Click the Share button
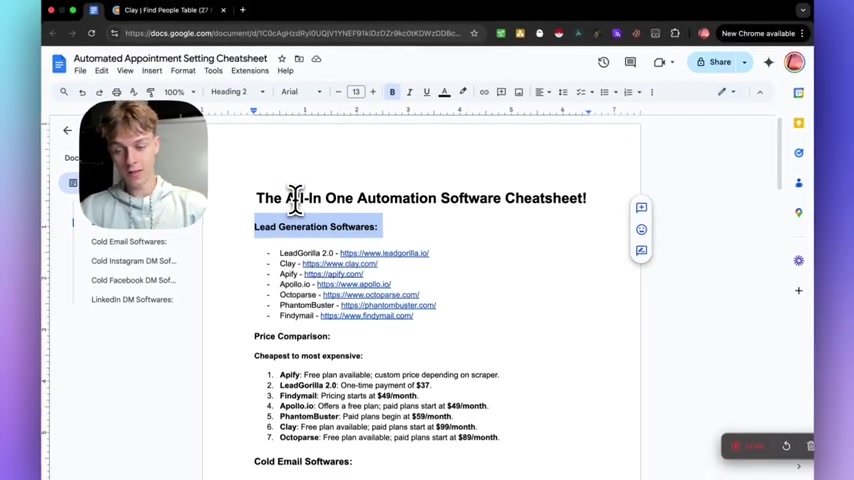 (712, 62)
